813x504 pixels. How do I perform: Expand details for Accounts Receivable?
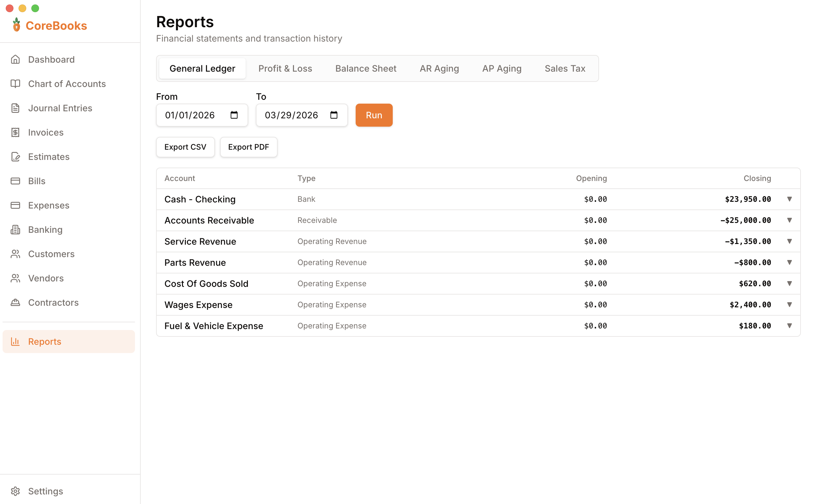tap(790, 220)
